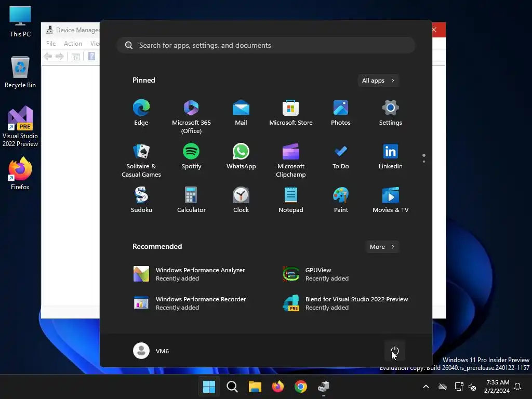Click the network display tray icon
The height and width of the screenshot is (399, 532).
459,387
